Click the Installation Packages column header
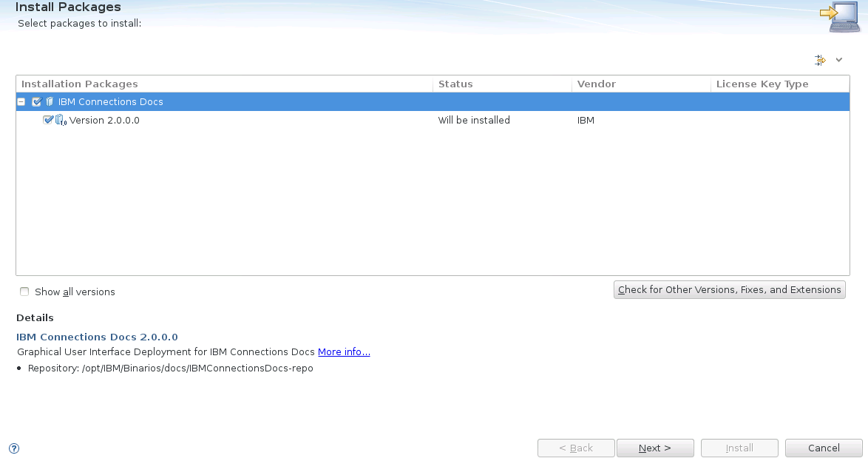The image size is (868, 461). tap(225, 84)
